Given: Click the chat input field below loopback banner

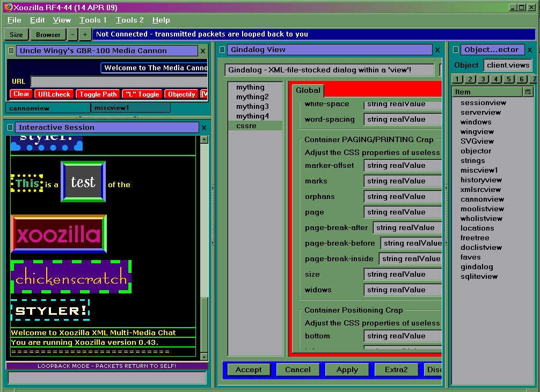Looking at the screenshot, I should (107, 378).
